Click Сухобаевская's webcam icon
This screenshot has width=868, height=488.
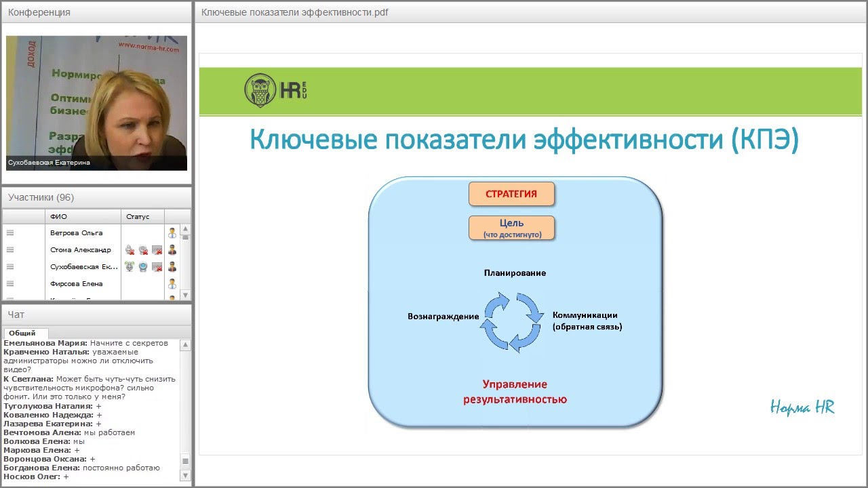coord(143,267)
